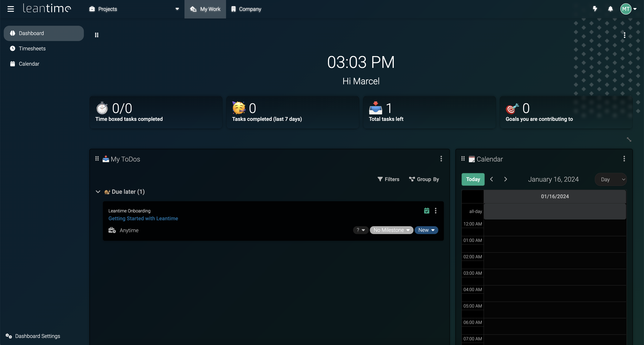
Task: Open Dashboard Settings at bottom left
Action: (37, 336)
